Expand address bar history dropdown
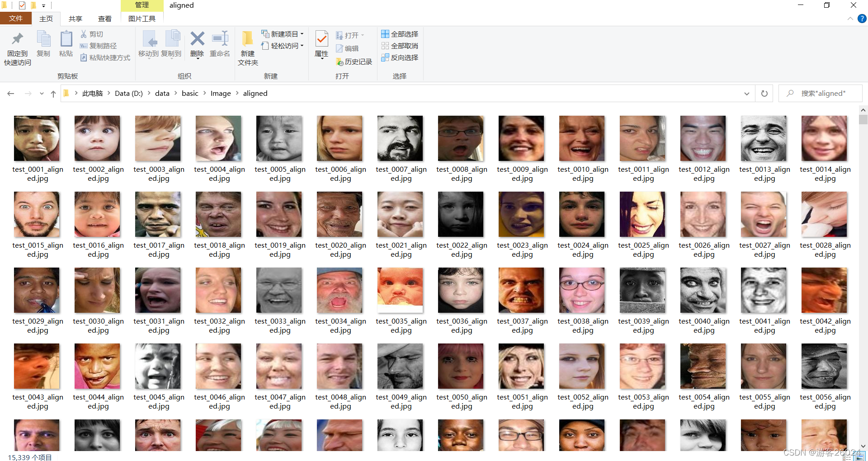 click(746, 94)
